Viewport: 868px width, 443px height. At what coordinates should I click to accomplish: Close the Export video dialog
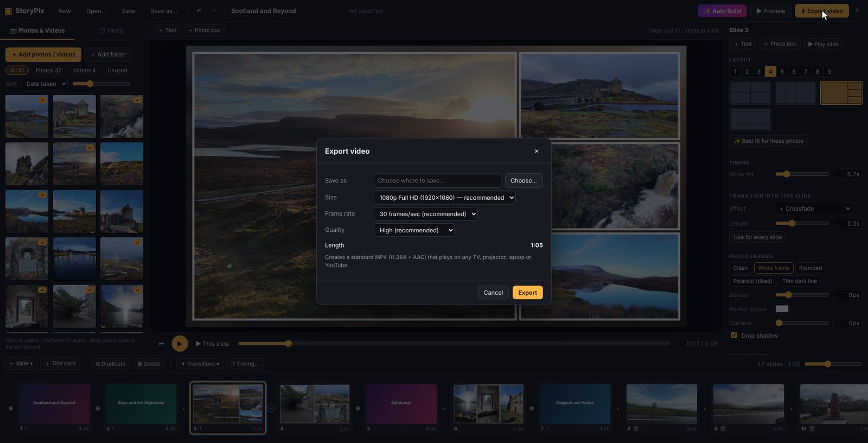tap(537, 151)
